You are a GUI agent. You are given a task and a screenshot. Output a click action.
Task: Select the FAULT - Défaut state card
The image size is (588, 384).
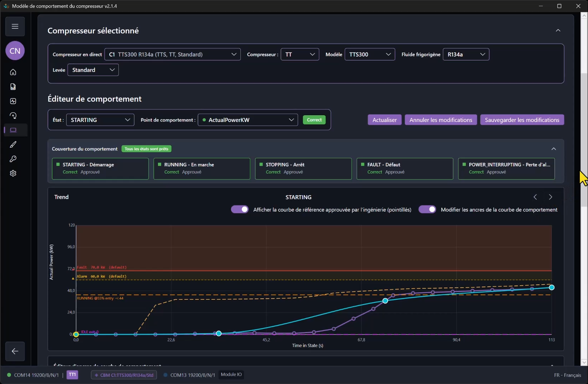[x=405, y=169]
